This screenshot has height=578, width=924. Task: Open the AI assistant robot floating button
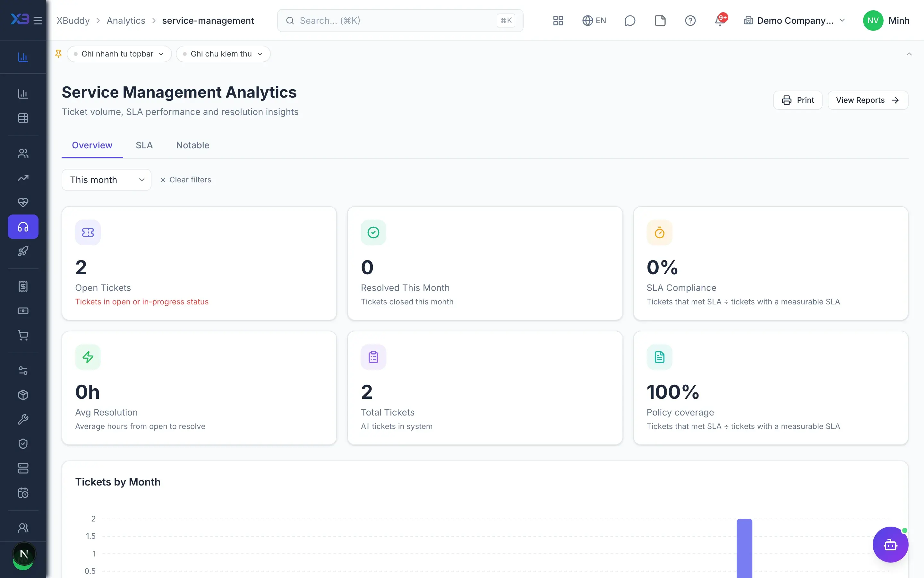click(890, 544)
